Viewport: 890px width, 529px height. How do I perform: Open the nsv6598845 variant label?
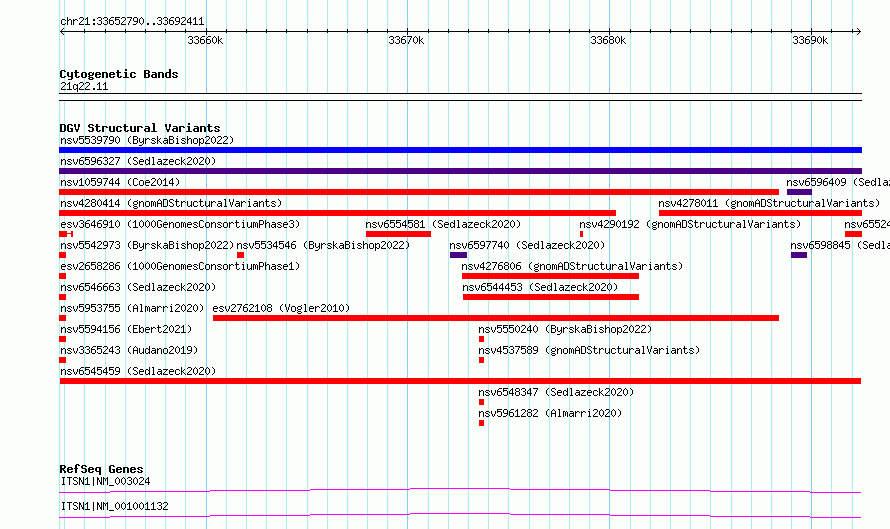(x=840, y=245)
